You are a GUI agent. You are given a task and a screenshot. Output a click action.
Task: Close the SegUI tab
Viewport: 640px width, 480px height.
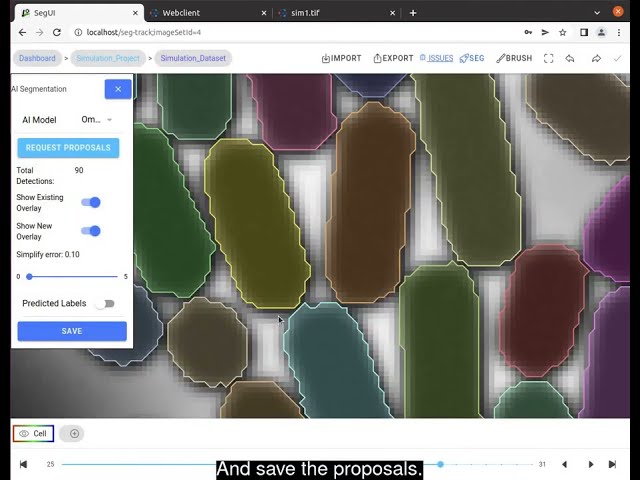(x=135, y=13)
